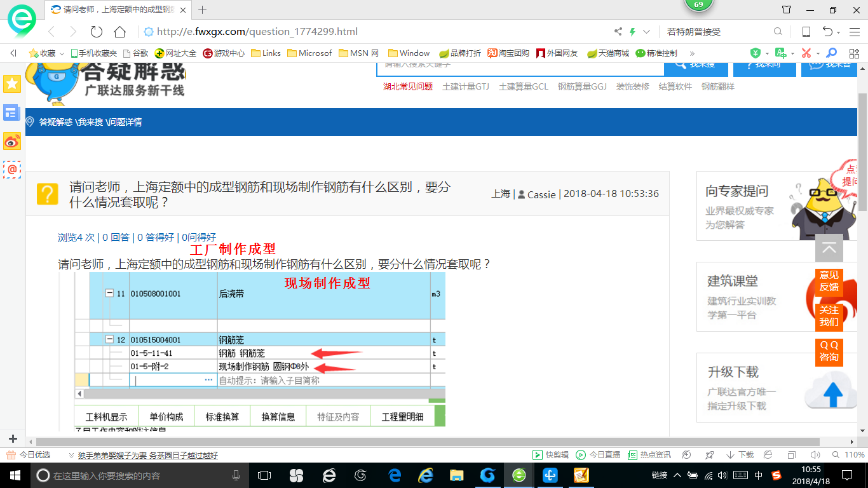
Task: Open mobile phone view icon
Action: coord(806,32)
